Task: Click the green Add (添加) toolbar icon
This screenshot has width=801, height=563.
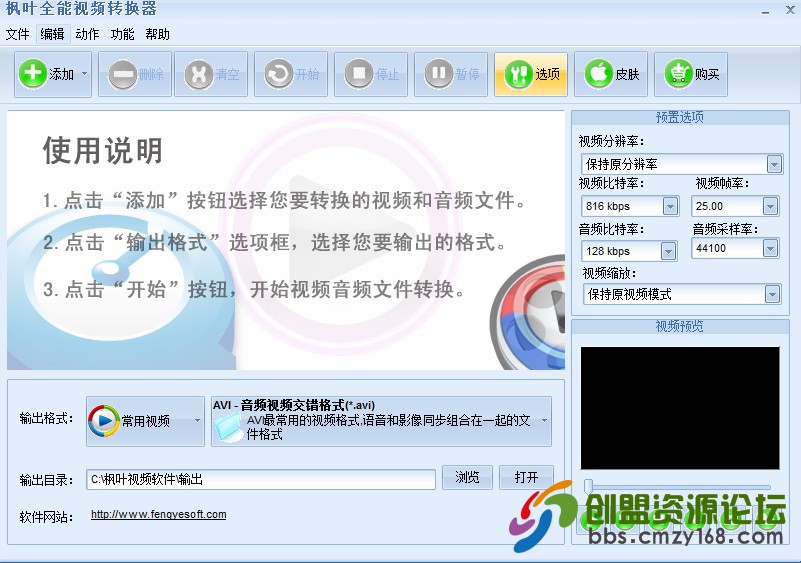Action: point(32,74)
